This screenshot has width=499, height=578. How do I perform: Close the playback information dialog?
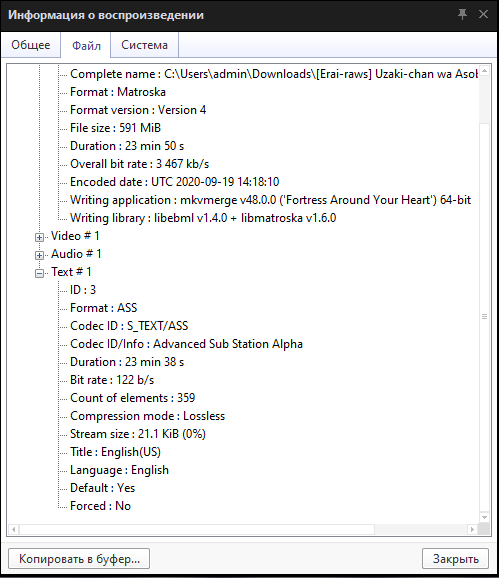click(483, 14)
